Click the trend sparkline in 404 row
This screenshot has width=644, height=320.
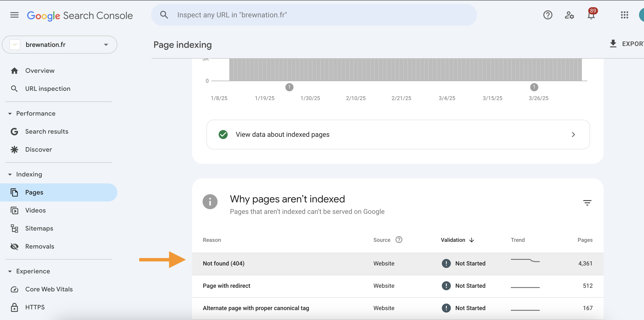[525, 261]
